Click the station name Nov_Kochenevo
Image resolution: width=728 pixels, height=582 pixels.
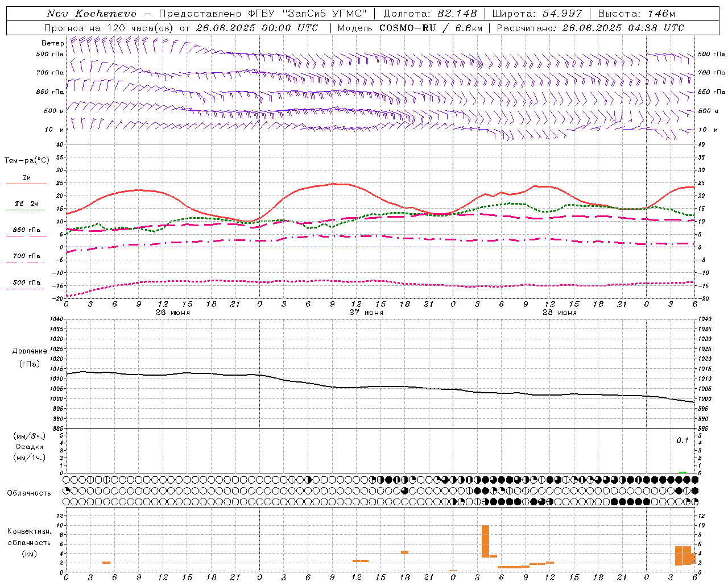pos(92,14)
